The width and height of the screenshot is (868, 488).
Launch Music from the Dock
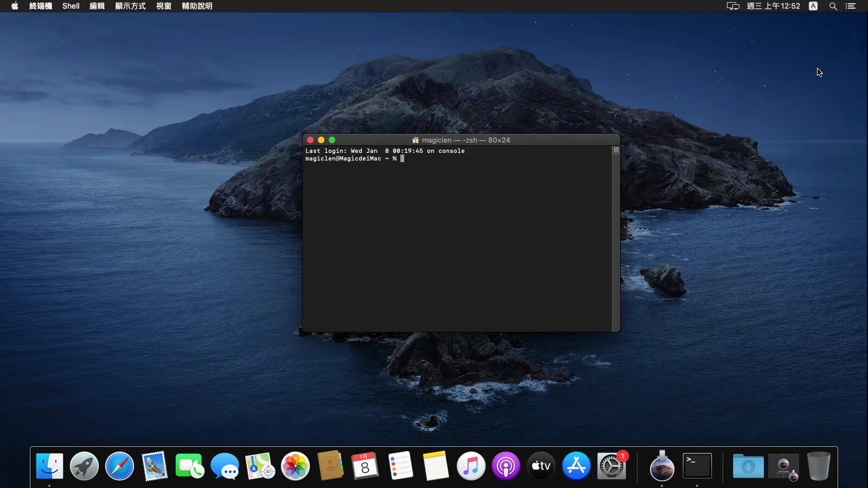[471, 466]
